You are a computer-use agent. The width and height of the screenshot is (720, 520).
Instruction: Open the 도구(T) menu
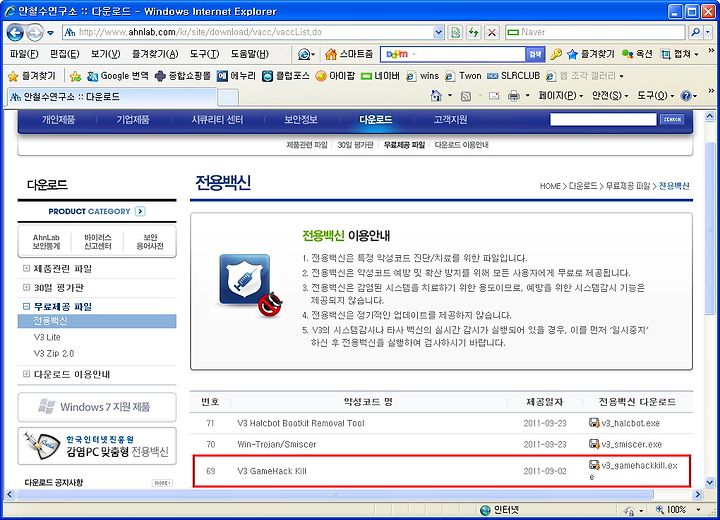(204, 54)
